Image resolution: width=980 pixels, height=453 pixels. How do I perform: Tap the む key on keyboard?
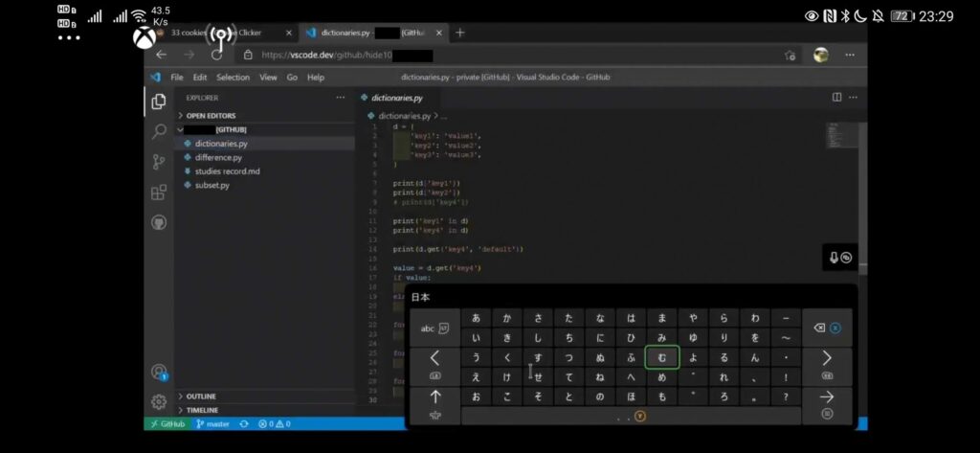point(662,358)
